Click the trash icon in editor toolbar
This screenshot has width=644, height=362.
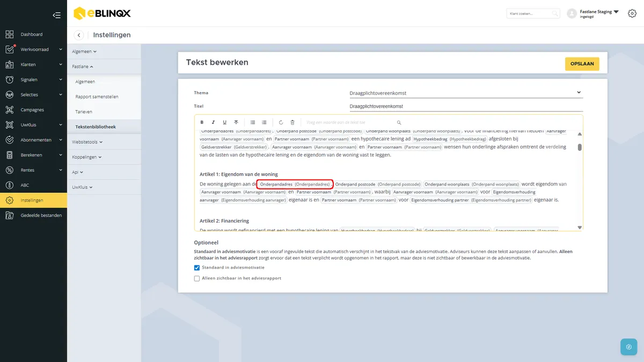pos(292,122)
